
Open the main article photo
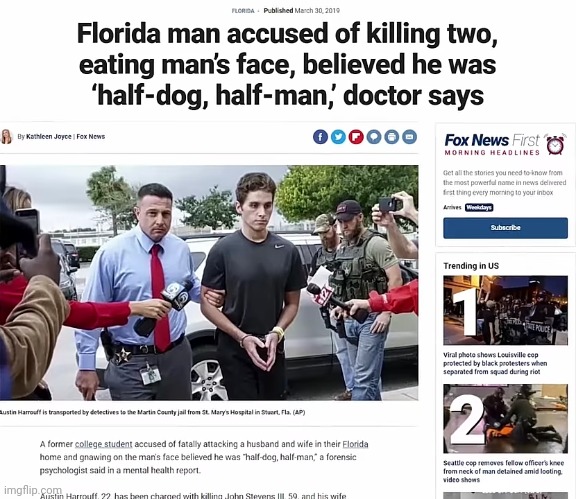(209, 283)
